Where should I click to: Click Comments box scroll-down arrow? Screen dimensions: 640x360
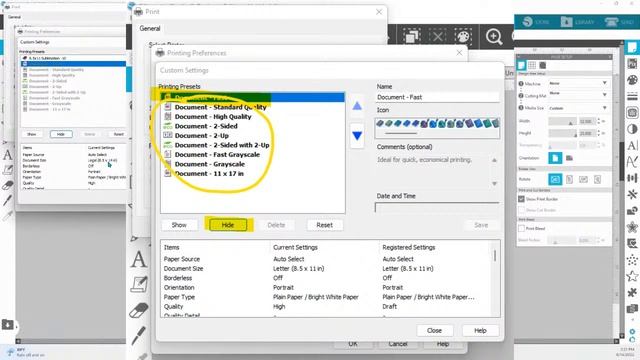494,184
